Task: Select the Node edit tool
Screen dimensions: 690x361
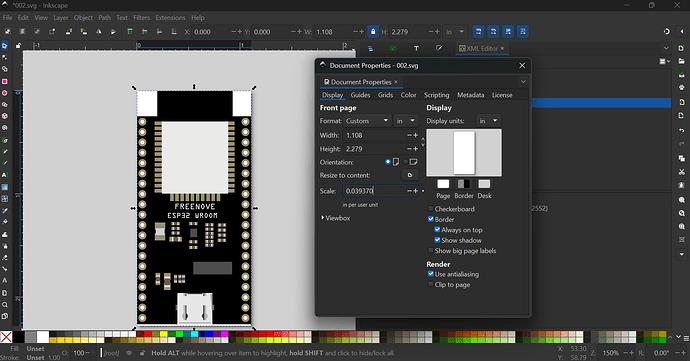Action: [x=5, y=57]
